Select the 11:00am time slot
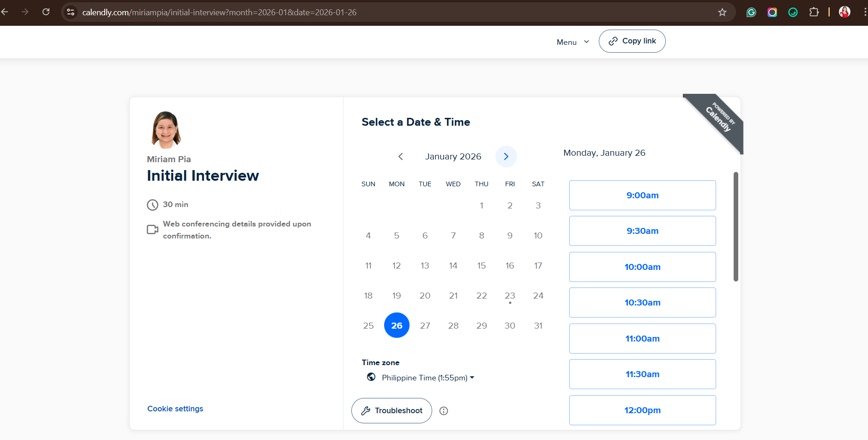This screenshot has width=868, height=440. point(642,338)
